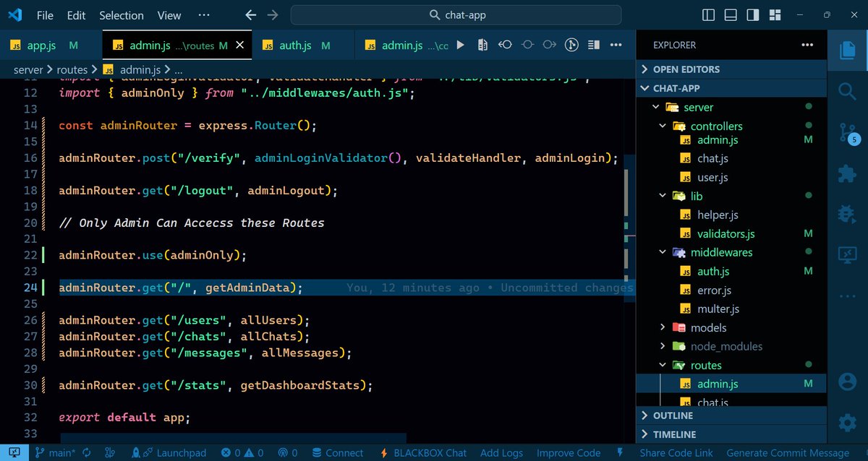
Task: Click Improve Code in status bar
Action: tap(569, 452)
